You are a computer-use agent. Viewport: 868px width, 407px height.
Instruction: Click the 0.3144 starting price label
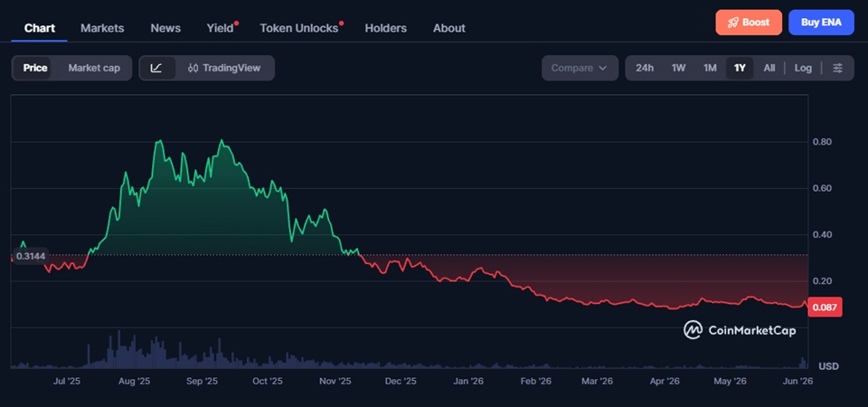tap(31, 256)
